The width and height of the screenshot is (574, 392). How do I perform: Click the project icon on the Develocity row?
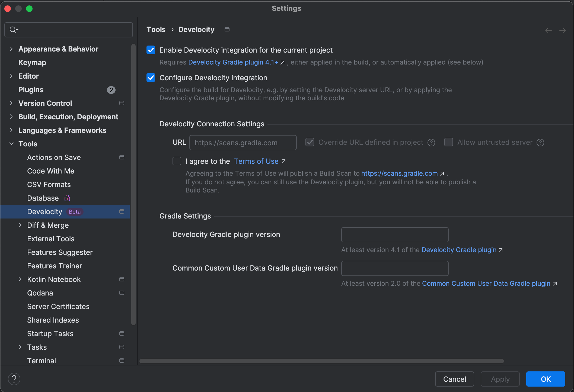(122, 211)
